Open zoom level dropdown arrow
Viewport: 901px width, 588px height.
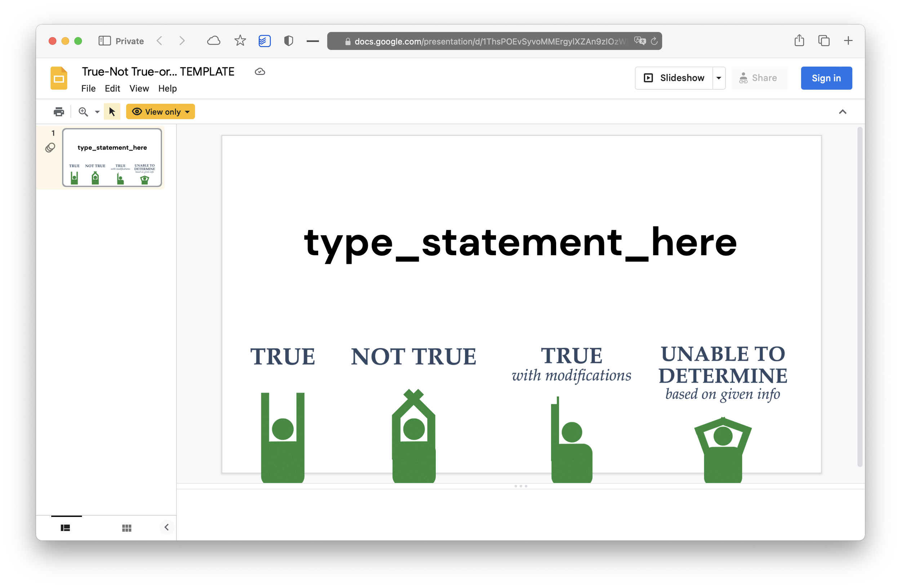(97, 112)
